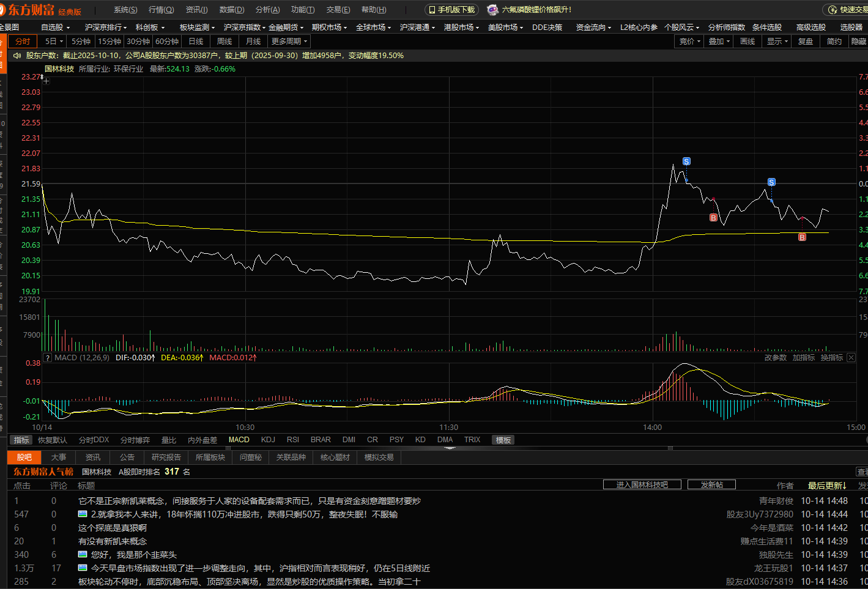
Task: Click the second blue S sell marker
Action: (x=771, y=182)
